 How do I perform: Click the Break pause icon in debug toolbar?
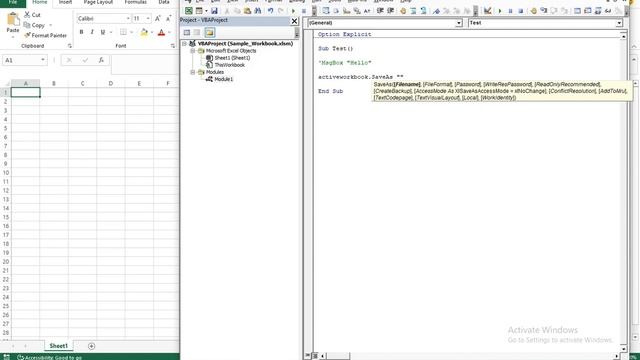510,11
